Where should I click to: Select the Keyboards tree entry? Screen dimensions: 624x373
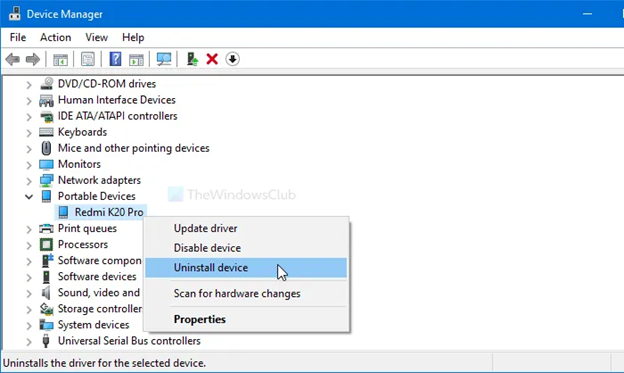tap(82, 132)
